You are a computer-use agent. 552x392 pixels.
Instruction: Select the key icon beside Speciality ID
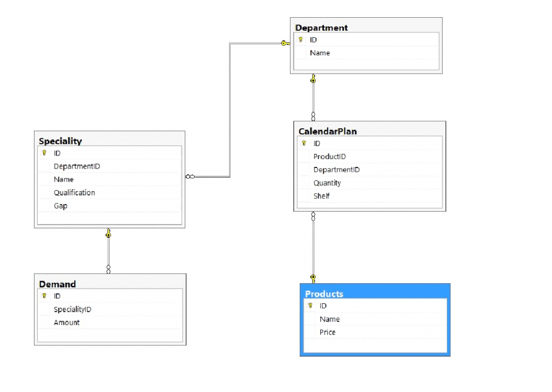44,153
